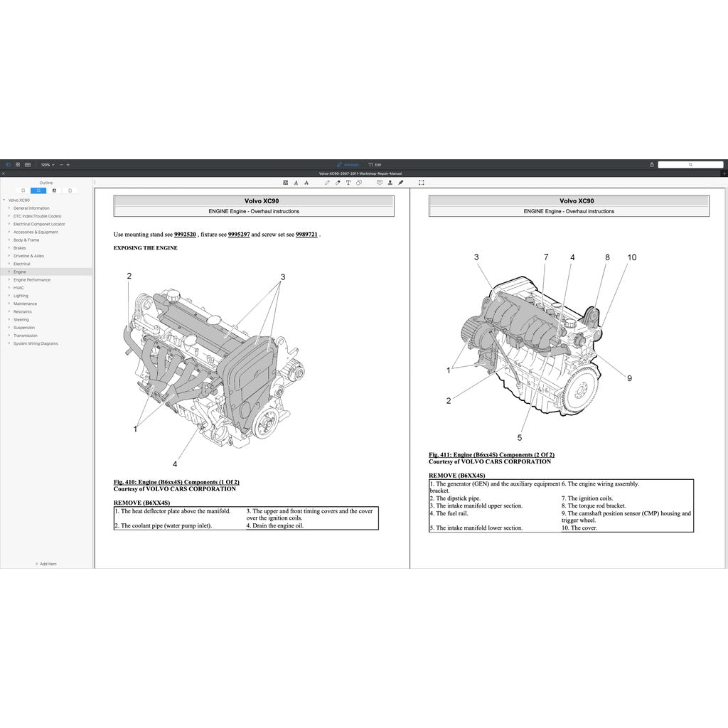The height and width of the screenshot is (728, 728).
Task: Click the Add Item button
Action: 45,563
